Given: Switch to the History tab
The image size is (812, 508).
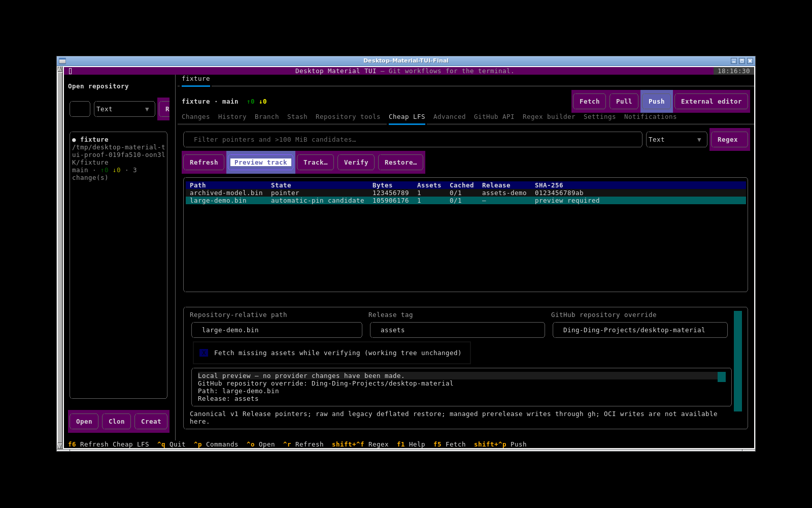Looking at the screenshot, I should point(232,117).
